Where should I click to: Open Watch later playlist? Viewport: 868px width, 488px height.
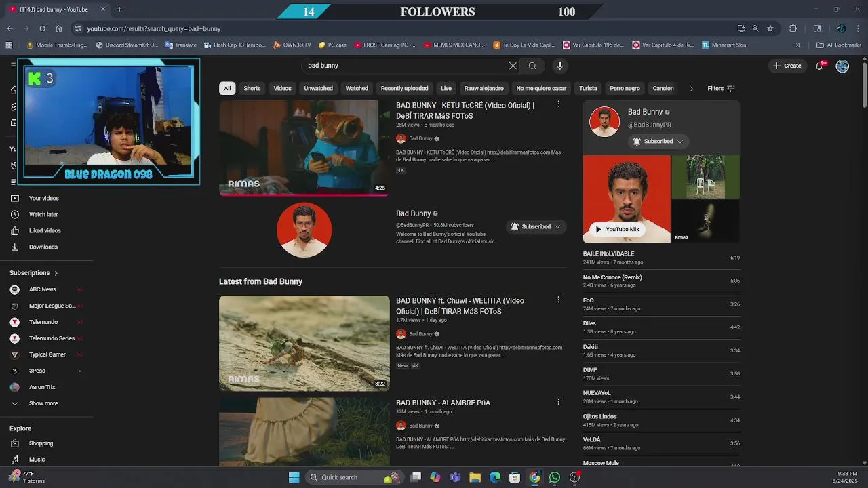pos(43,214)
